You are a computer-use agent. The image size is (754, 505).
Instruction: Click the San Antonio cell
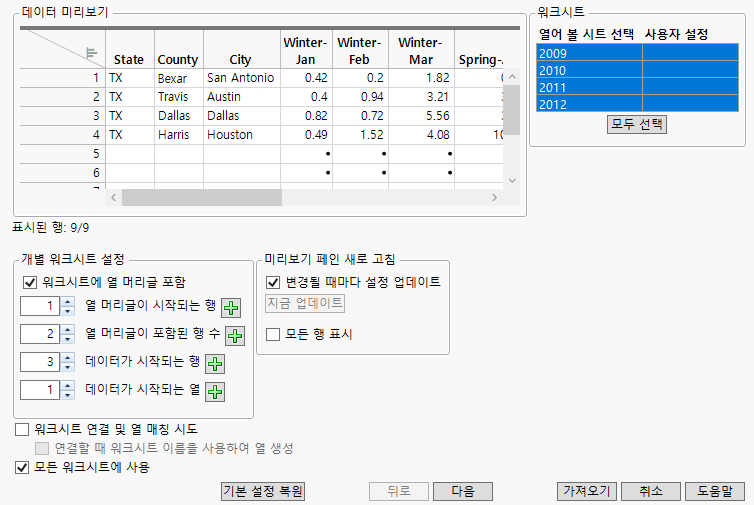click(240, 78)
